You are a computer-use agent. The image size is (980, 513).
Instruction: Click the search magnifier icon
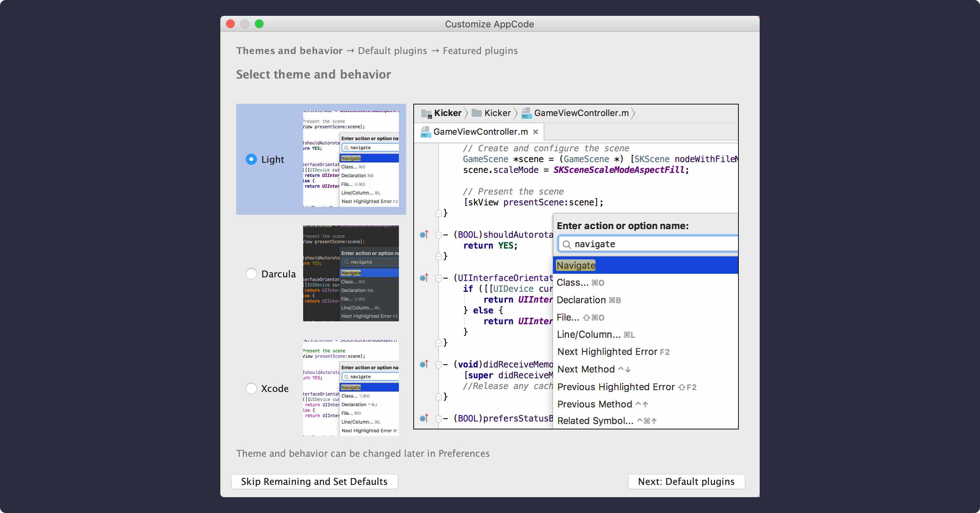coord(566,244)
